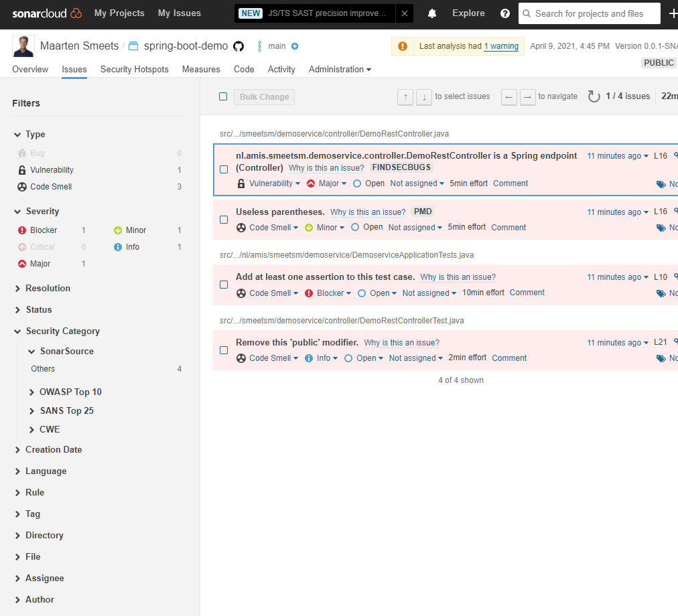
Task: Click the reload issues circular arrow icon
Action: (x=594, y=96)
